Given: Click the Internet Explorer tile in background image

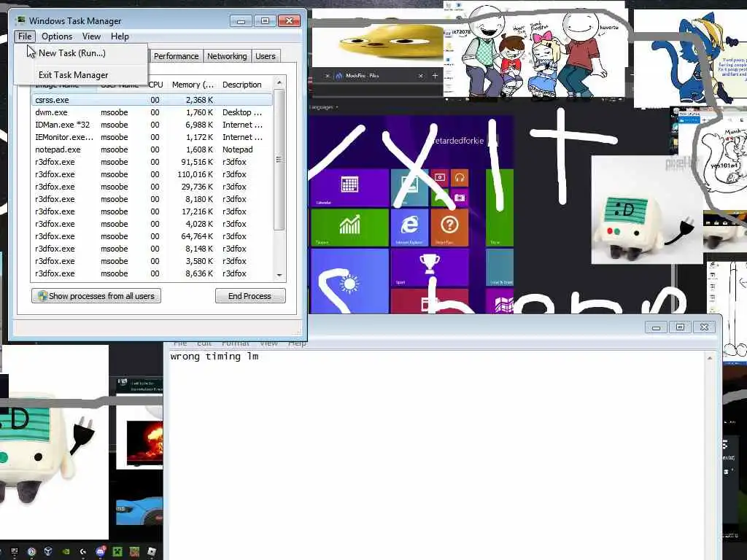Looking at the screenshot, I should pyautogui.click(x=409, y=227).
